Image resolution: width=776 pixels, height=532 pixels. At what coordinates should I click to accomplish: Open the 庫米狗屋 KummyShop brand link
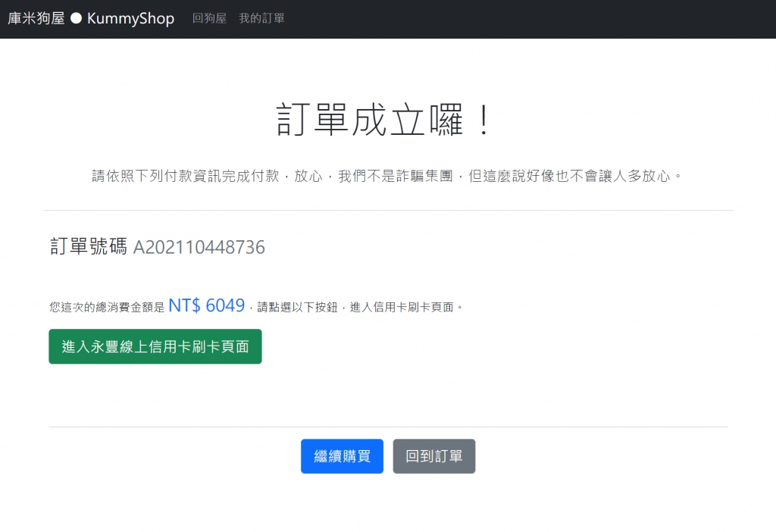[x=91, y=18]
